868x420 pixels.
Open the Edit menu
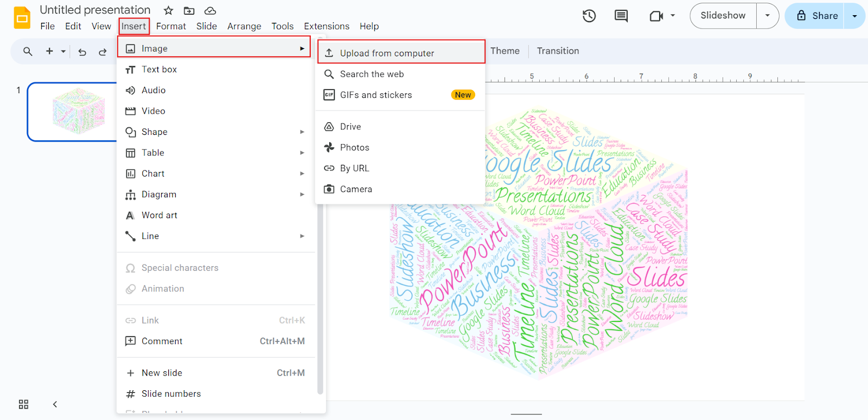point(73,26)
